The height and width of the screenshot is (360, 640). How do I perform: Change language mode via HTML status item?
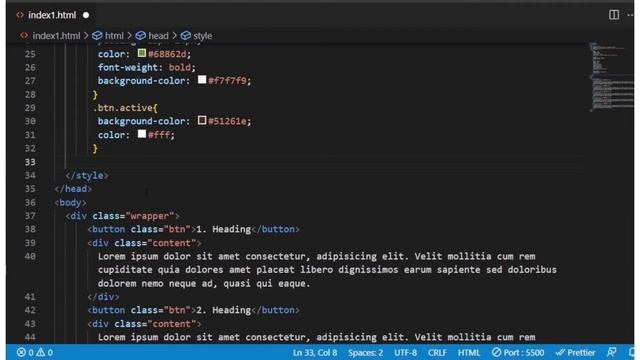click(x=469, y=353)
